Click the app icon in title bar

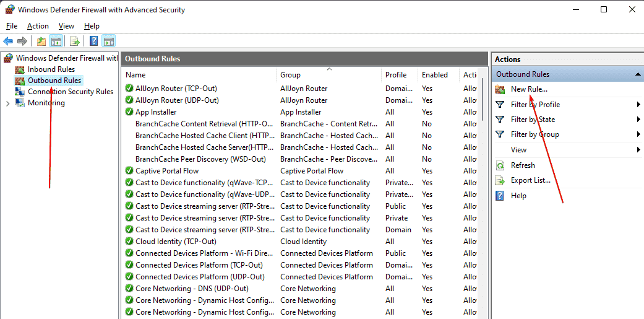10,9
